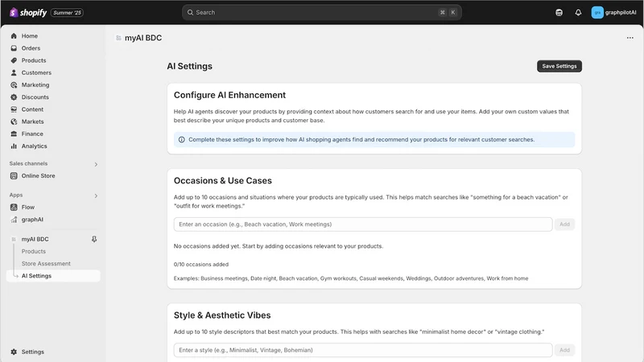Open the page more actions ellipsis

coord(630,38)
